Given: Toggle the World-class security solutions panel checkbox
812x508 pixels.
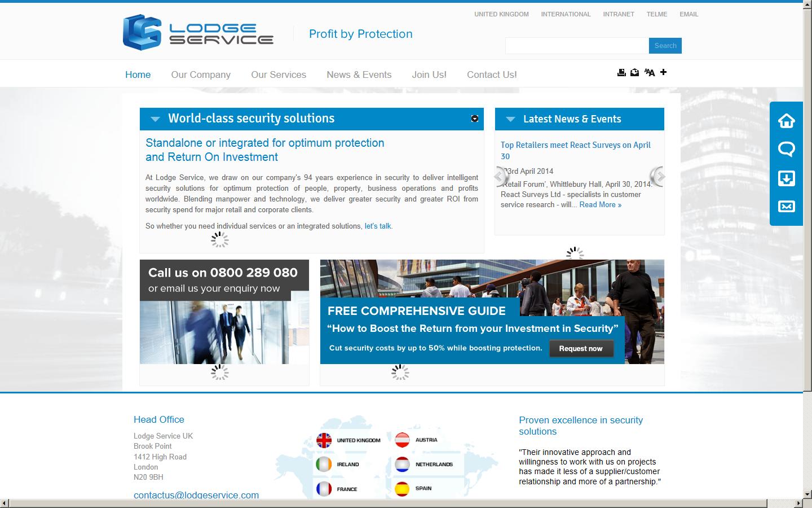Looking at the screenshot, I should click(x=475, y=119).
